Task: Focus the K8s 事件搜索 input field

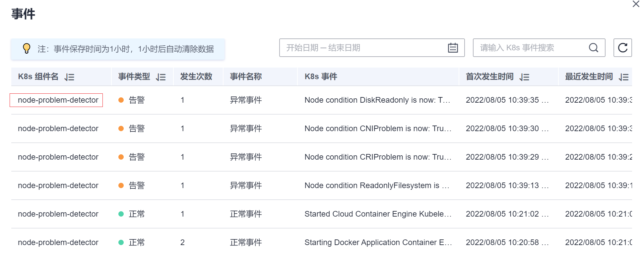Action: pos(531,48)
